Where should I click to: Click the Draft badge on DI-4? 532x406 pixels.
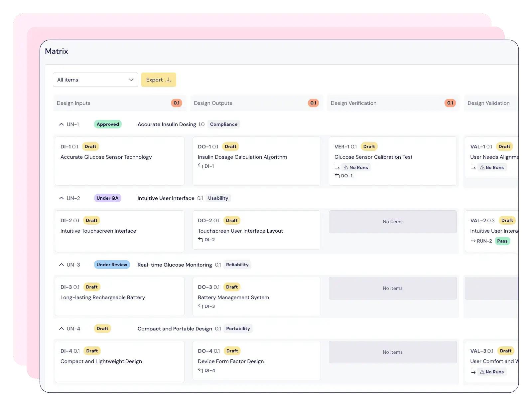pos(92,351)
